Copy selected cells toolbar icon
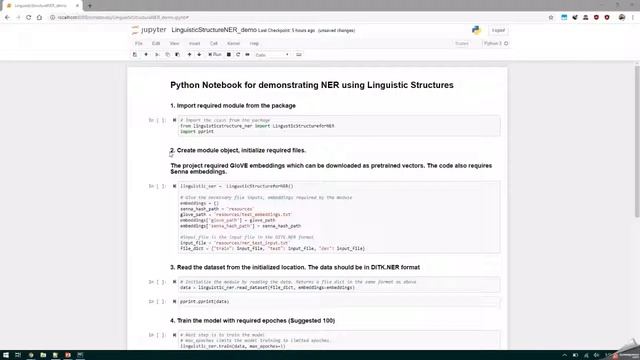The image size is (640, 360). 167,54
